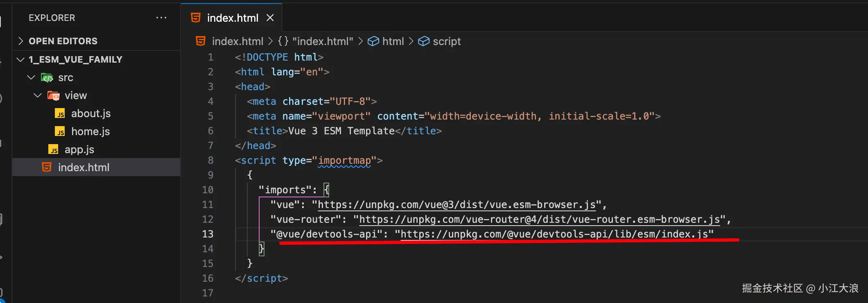Click the "@vue/devtools-api" key on line 13

(x=326, y=234)
